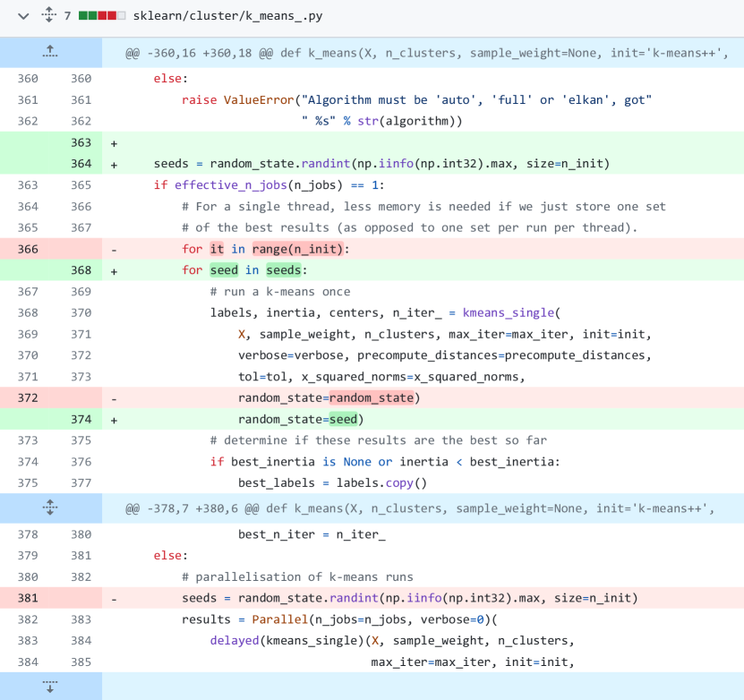
Task: Click the added "seeds = random_state.randint" line
Action: [x=381, y=164]
